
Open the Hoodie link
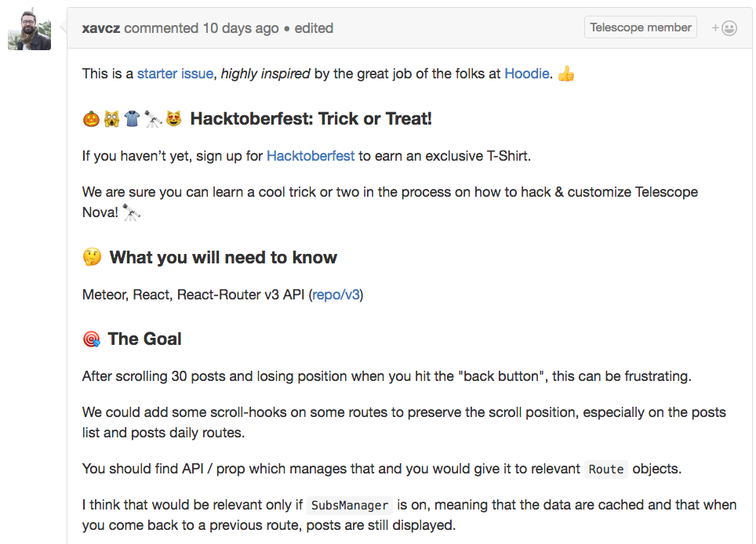(526, 74)
